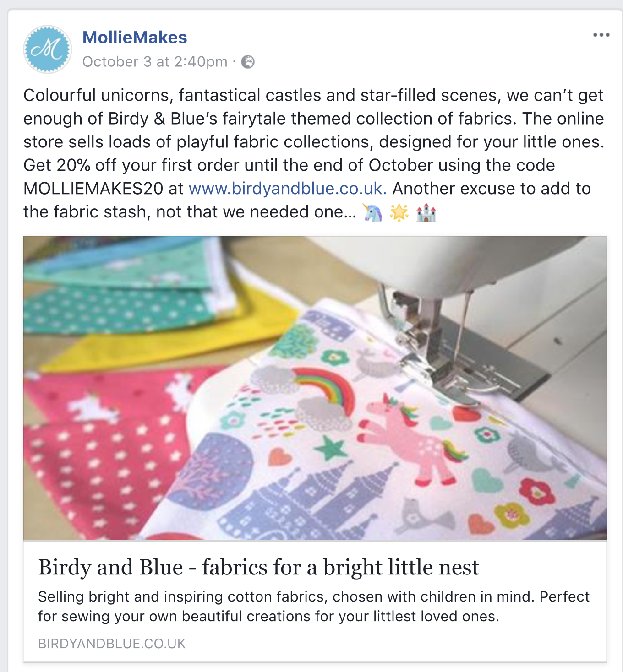Open post options three-dot menu

pos(601,35)
